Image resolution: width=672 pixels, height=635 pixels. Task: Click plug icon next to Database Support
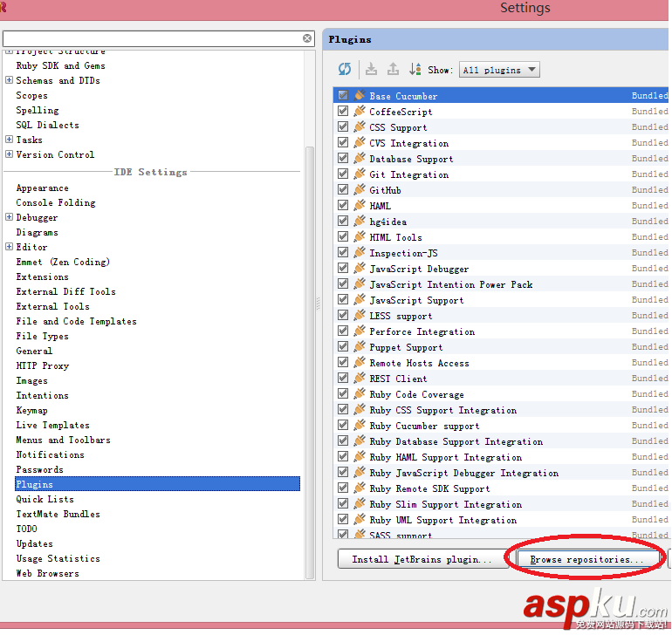pos(360,158)
